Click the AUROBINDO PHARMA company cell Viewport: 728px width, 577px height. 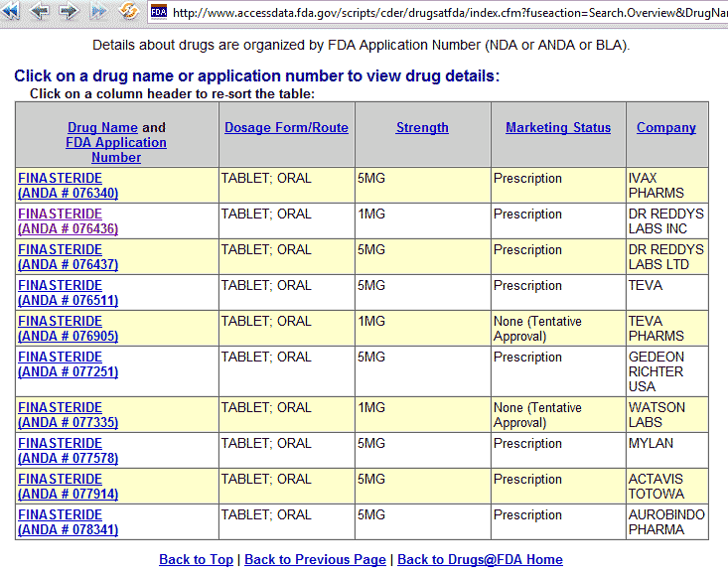666,521
